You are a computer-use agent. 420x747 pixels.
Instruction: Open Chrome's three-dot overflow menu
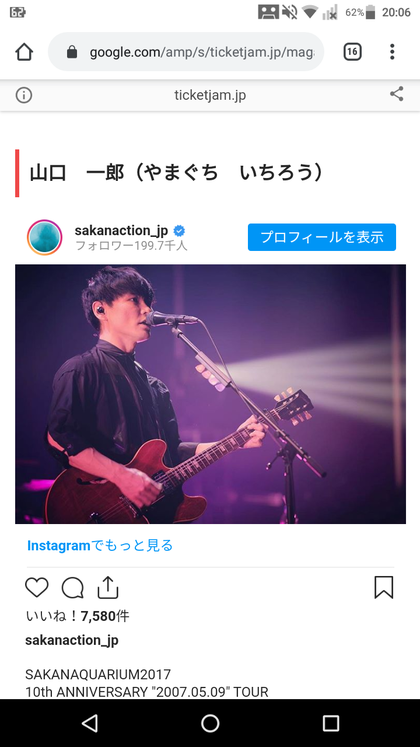pos(392,52)
